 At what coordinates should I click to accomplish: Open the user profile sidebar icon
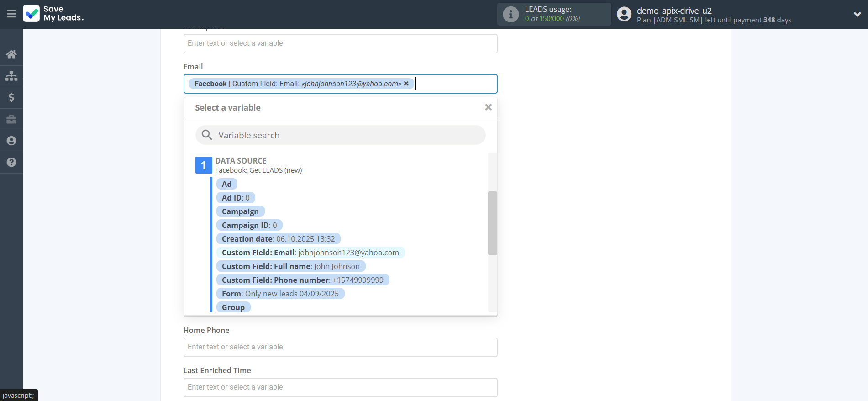point(11,141)
